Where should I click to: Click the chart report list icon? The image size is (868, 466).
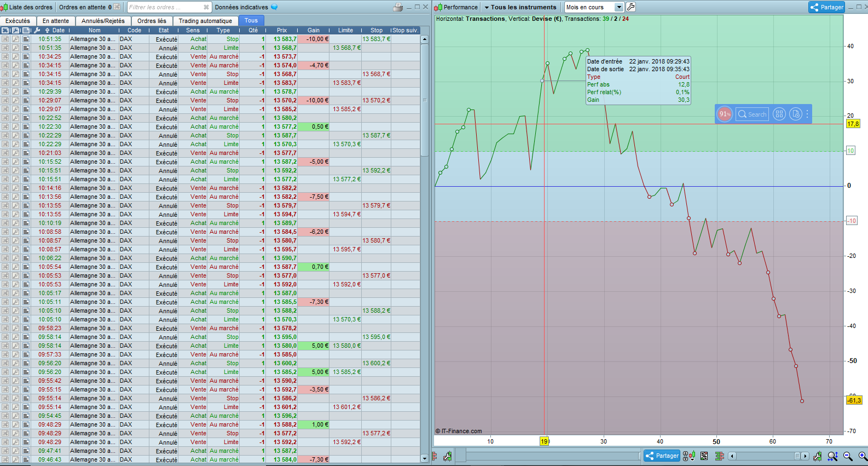(704, 456)
